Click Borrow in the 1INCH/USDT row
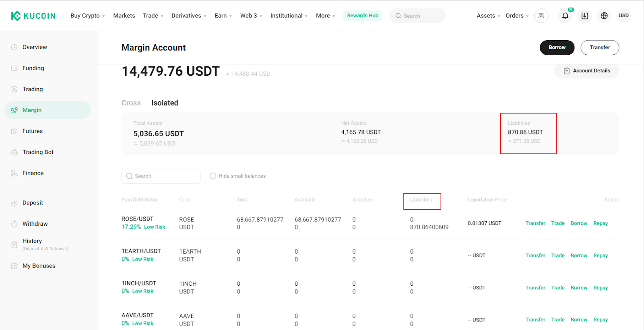This screenshot has height=330, width=644. coord(579,288)
